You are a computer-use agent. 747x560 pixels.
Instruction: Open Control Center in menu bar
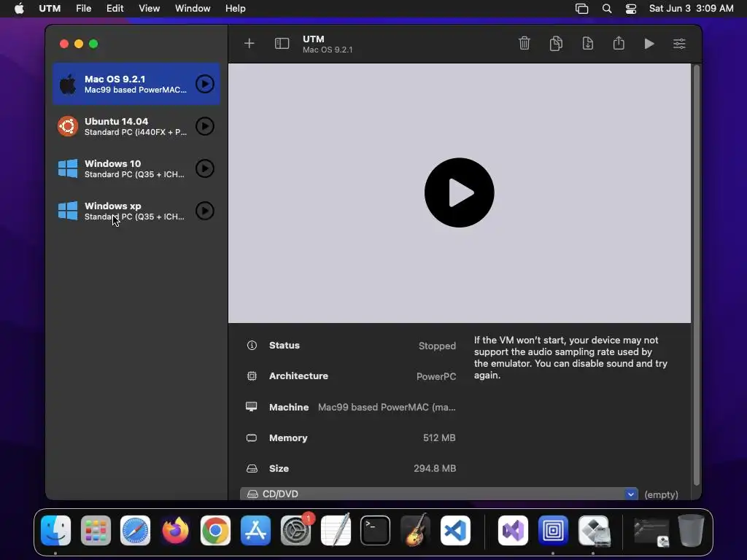pyautogui.click(x=631, y=9)
